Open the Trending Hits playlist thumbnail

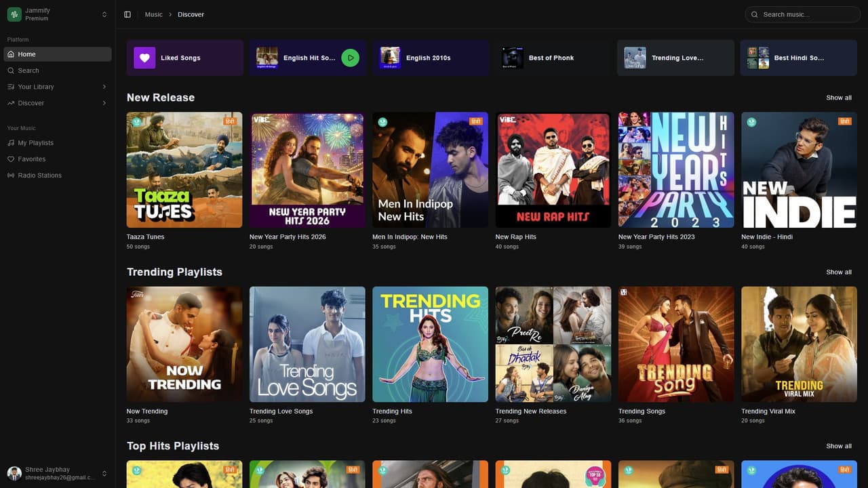coord(430,344)
